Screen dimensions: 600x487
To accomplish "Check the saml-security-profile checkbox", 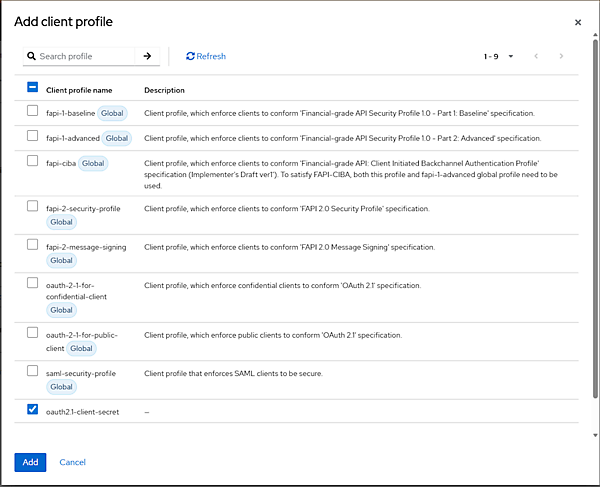I will [x=33, y=371].
